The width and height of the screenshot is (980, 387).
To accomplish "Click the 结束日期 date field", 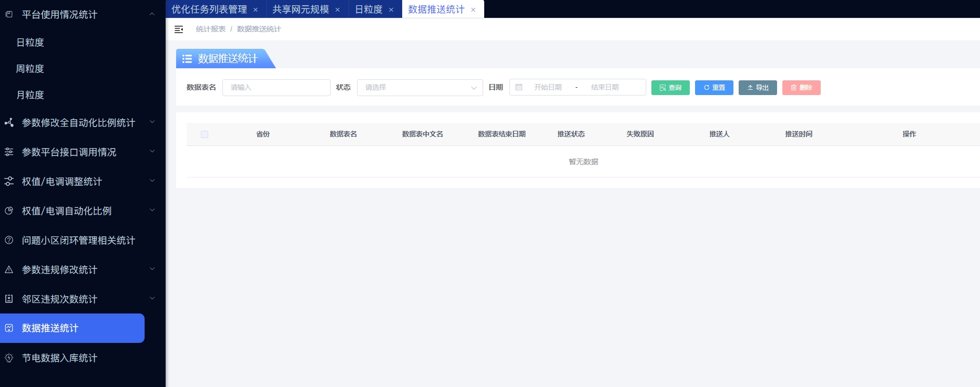I will (605, 87).
